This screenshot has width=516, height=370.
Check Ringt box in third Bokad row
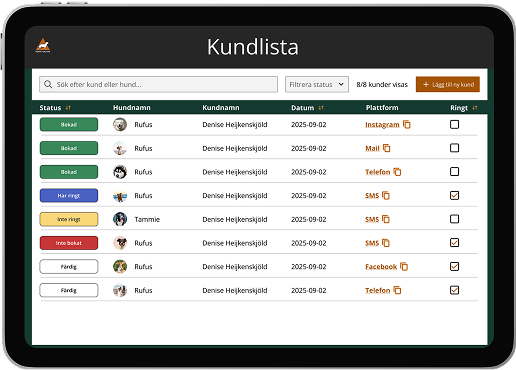click(x=454, y=171)
